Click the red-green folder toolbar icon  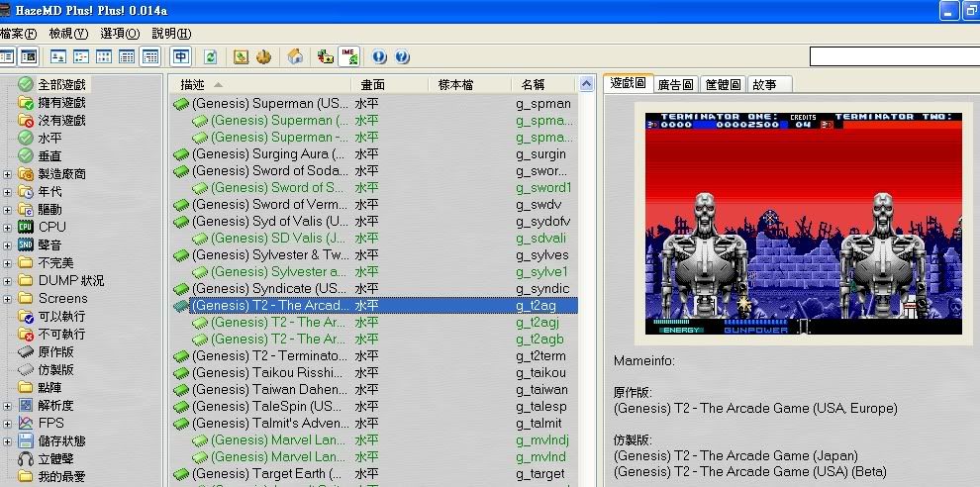pyautogui.click(x=325, y=56)
